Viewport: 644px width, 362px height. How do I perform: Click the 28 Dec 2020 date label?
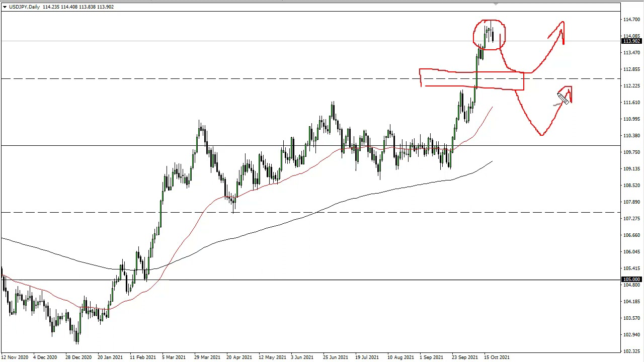pyautogui.click(x=78, y=357)
